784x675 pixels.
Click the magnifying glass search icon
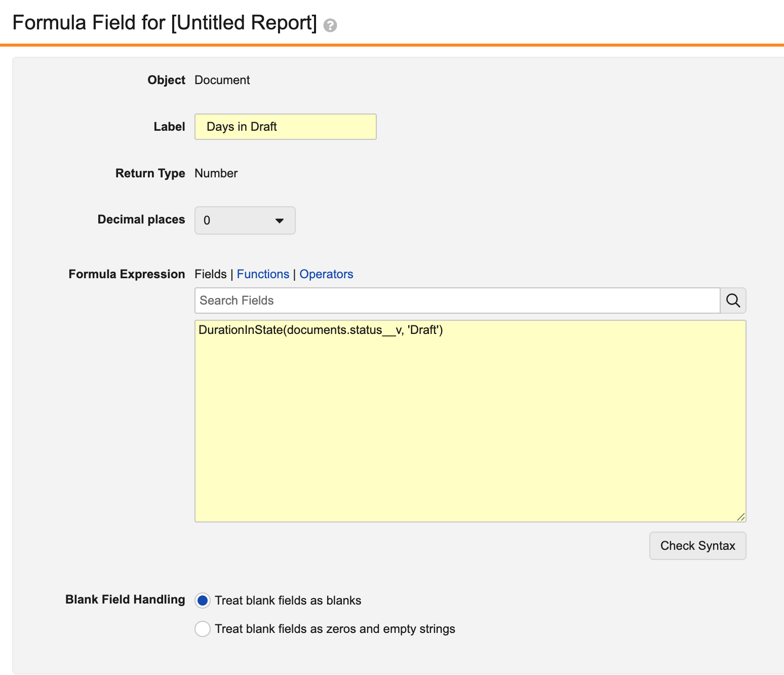733,301
